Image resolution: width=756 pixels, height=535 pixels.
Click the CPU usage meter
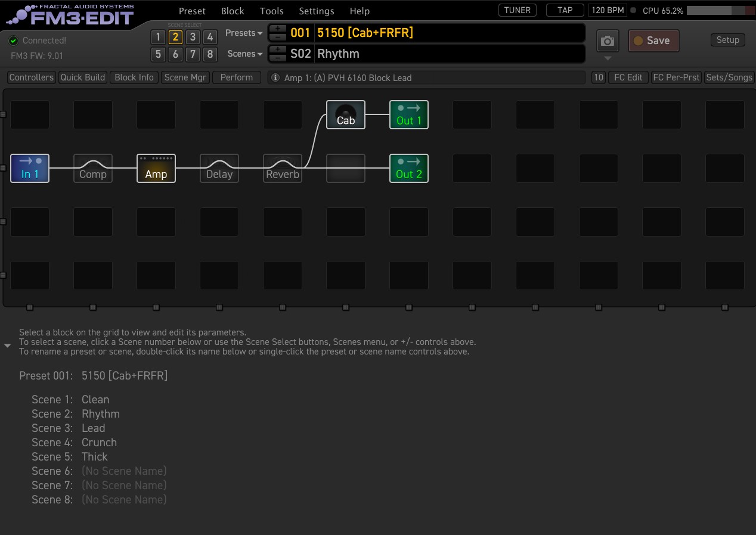720,10
